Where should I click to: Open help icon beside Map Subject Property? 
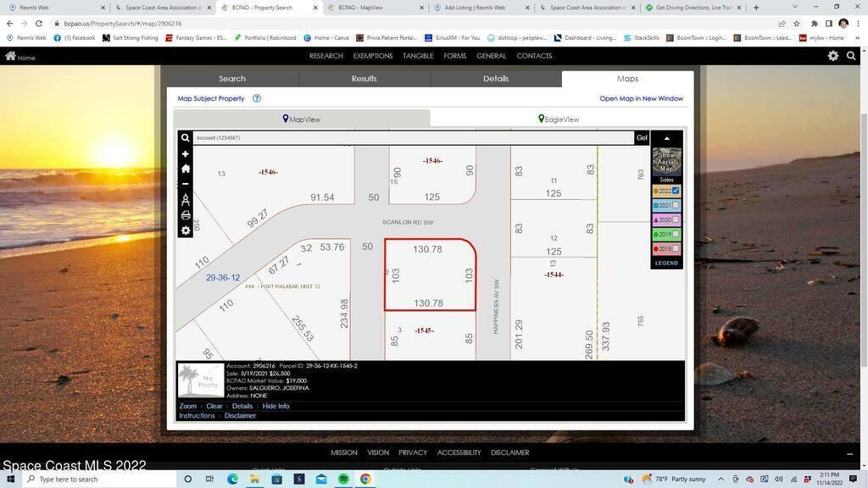pyautogui.click(x=256, y=99)
